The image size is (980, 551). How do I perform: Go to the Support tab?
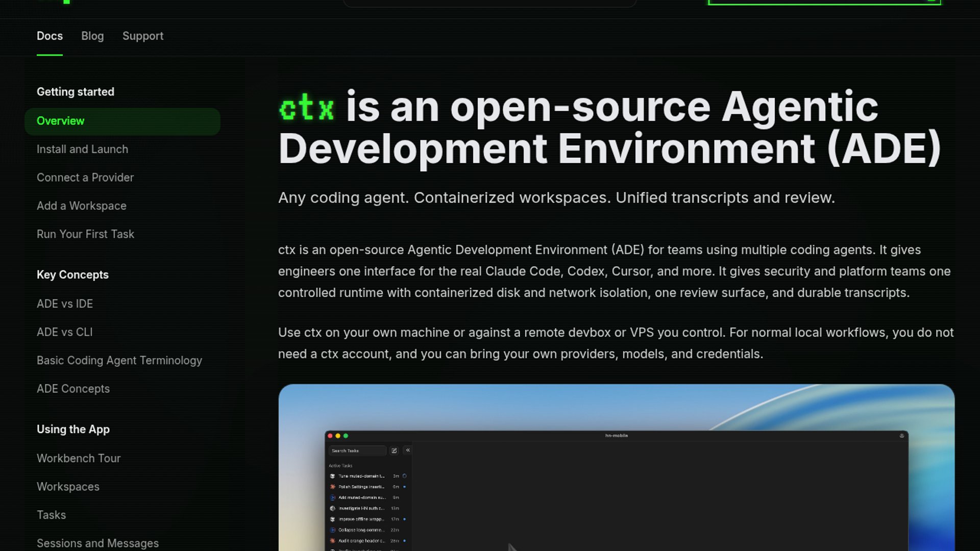pyautogui.click(x=143, y=36)
